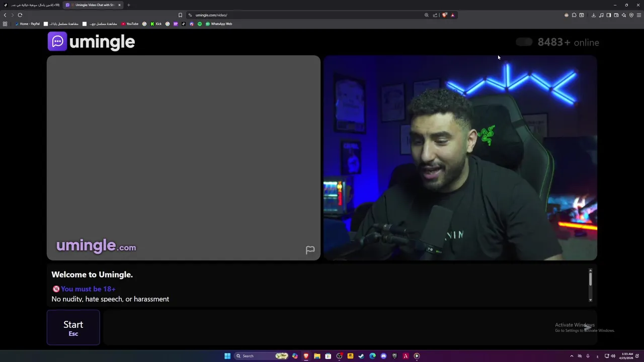Click the taskbar Search box

(262, 356)
